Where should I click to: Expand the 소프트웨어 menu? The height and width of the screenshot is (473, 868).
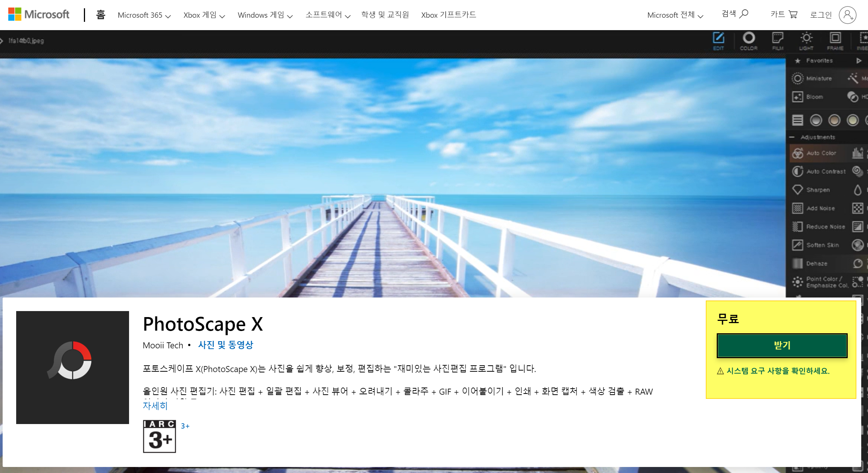[x=328, y=15]
